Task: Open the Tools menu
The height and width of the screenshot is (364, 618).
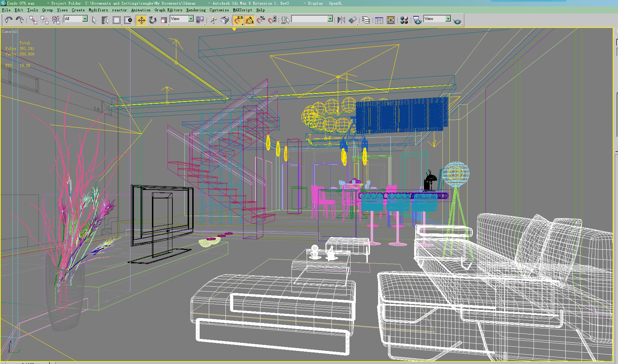Action: point(33,10)
